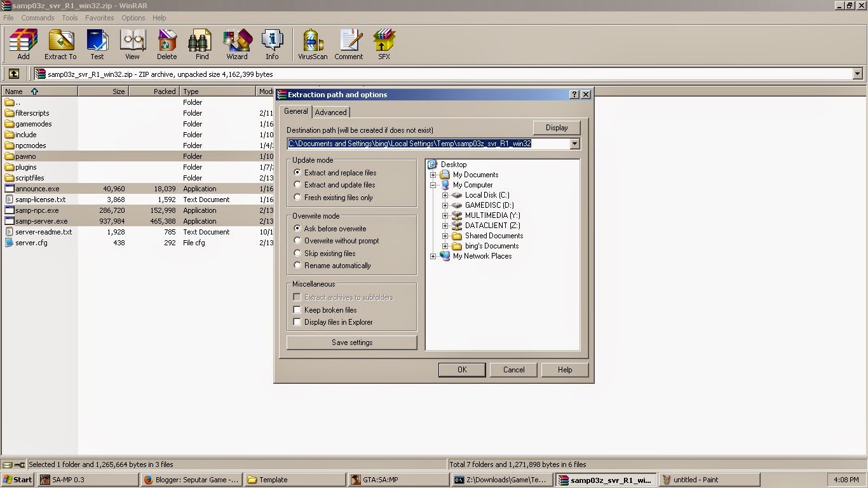Click the Display button
The height and width of the screenshot is (488, 868).
coord(557,128)
